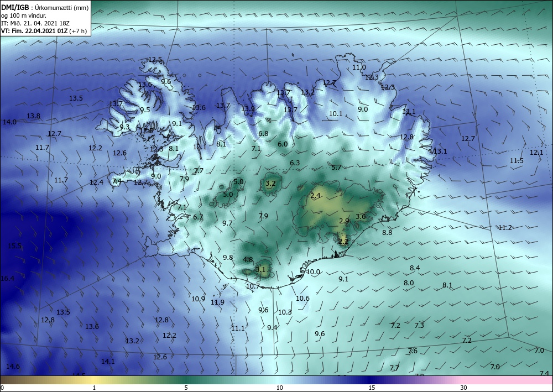This screenshot has width=553, height=392.
Task: Click the 'og 100 m vindur.' line in the legend
Action: pos(24,15)
